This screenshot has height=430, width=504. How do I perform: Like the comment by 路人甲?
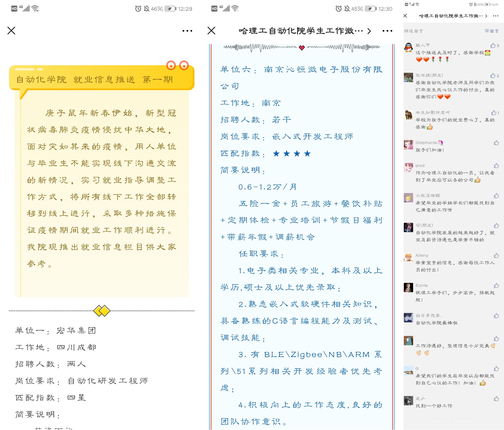tap(493, 46)
